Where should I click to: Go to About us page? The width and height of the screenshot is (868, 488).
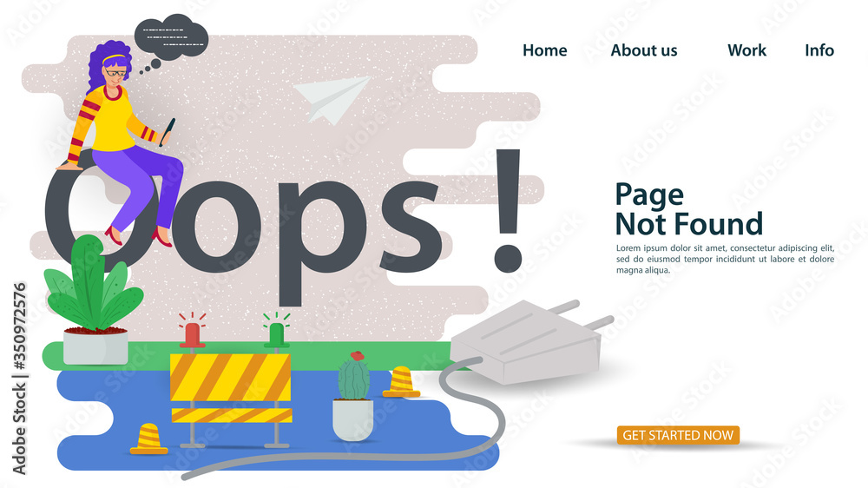point(644,50)
